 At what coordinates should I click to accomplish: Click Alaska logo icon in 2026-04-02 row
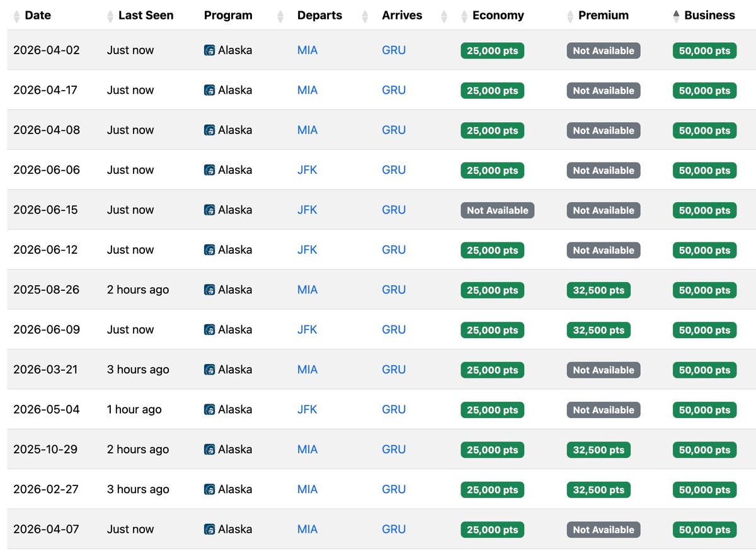click(210, 50)
